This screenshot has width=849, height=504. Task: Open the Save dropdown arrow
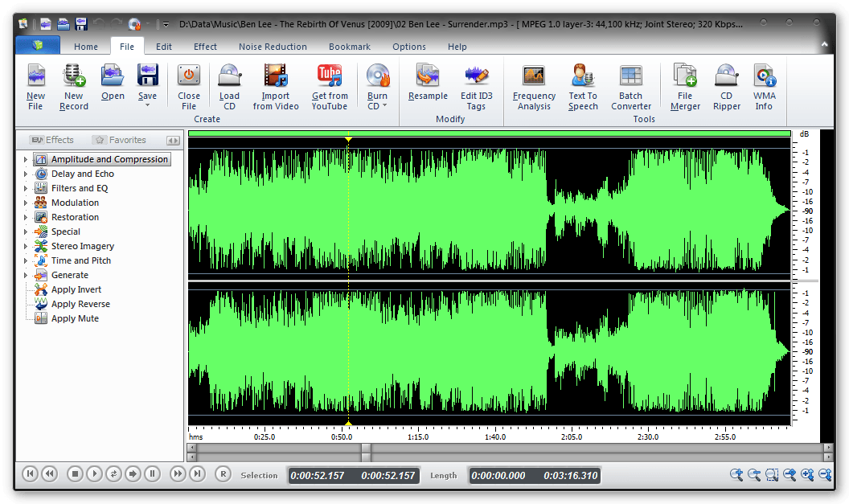147,106
